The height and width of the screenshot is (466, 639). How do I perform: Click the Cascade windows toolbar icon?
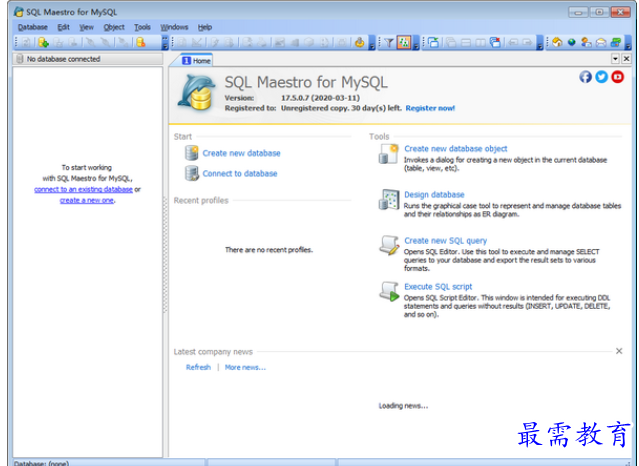tap(451, 42)
